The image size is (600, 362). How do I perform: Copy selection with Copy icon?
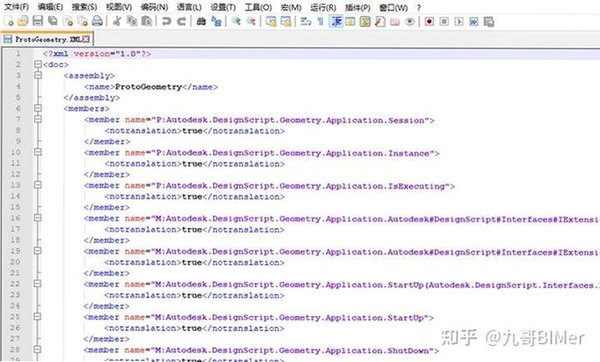click(x=132, y=21)
